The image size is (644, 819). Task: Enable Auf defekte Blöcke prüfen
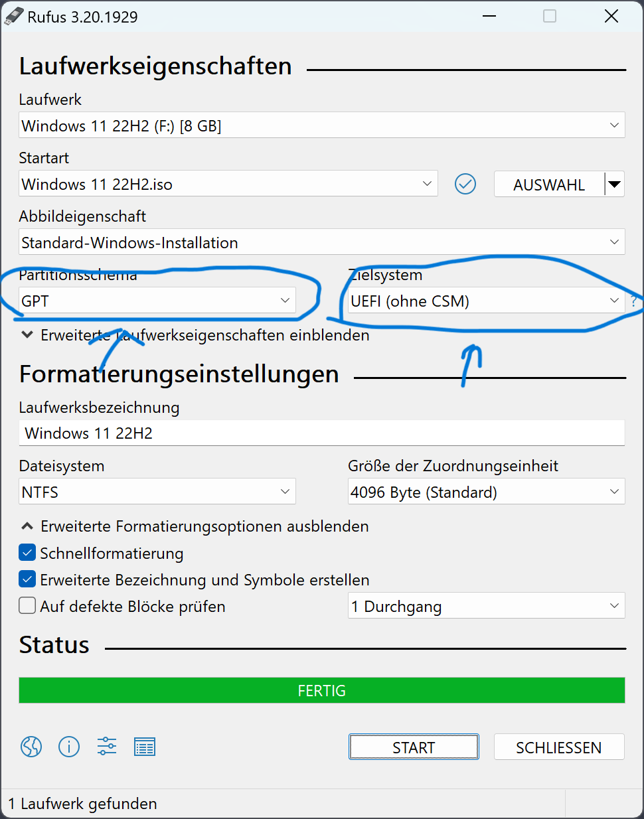27,605
